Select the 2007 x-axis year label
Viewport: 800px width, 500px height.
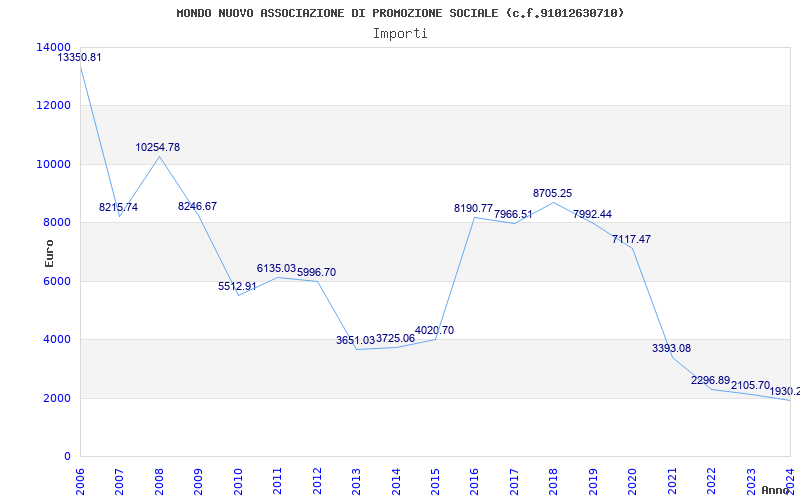pyautogui.click(x=119, y=481)
